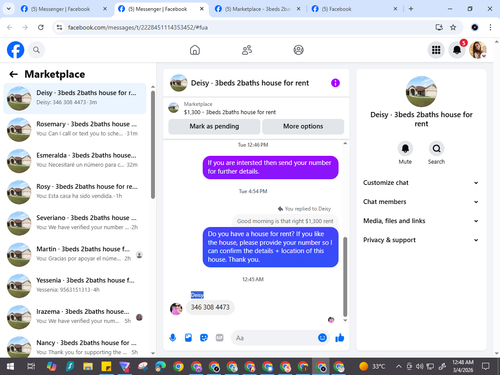The image size is (500, 375).
Task: Bookmark this page star icon
Action: pos(453,27)
